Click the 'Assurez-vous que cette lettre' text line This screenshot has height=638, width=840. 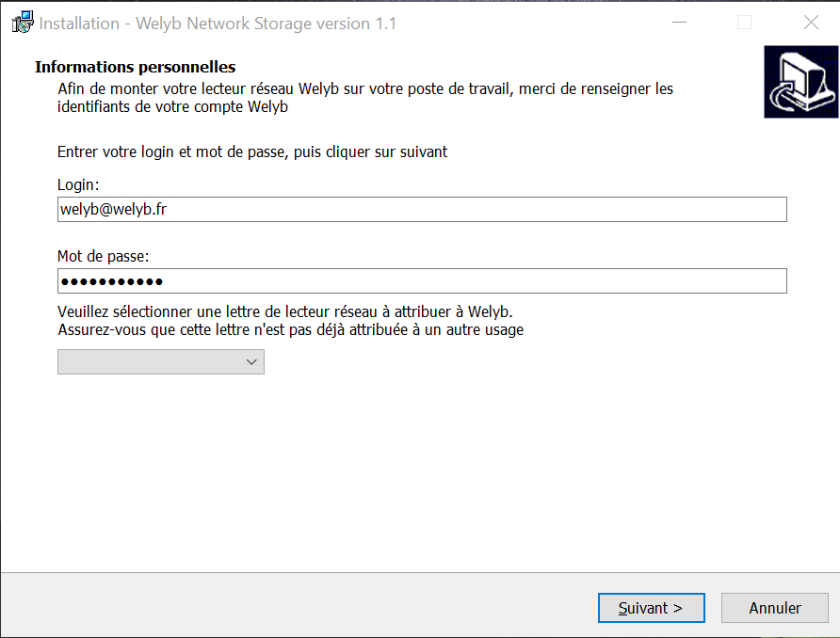tap(290, 329)
